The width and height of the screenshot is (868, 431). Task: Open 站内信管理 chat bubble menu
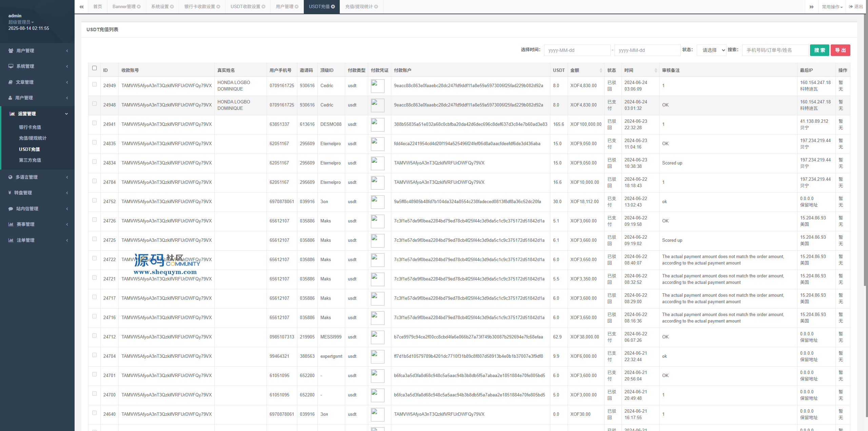[x=11, y=209]
